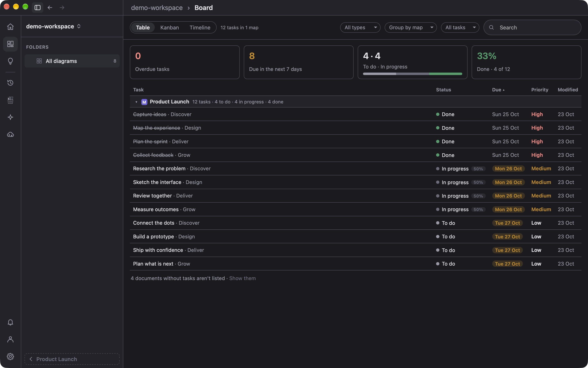Click the To do / In progress progress bar
588x368 pixels.
[412, 74]
